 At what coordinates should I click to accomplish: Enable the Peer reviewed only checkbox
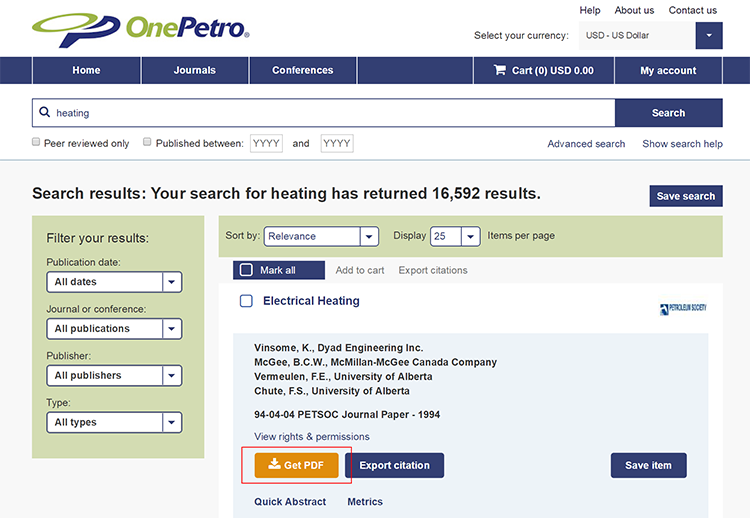[x=36, y=142]
